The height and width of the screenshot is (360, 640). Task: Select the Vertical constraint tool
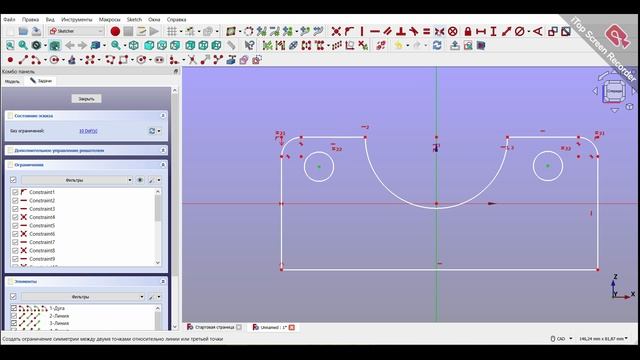click(x=362, y=31)
